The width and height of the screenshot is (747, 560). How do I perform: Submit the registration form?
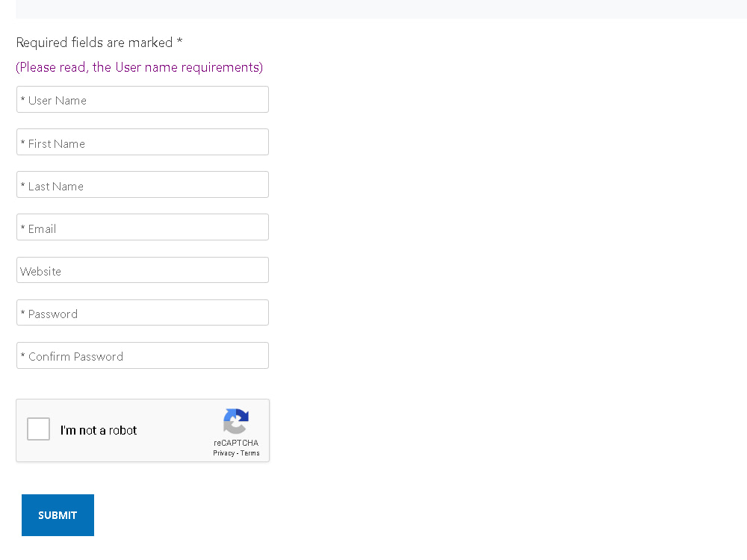(x=58, y=515)
